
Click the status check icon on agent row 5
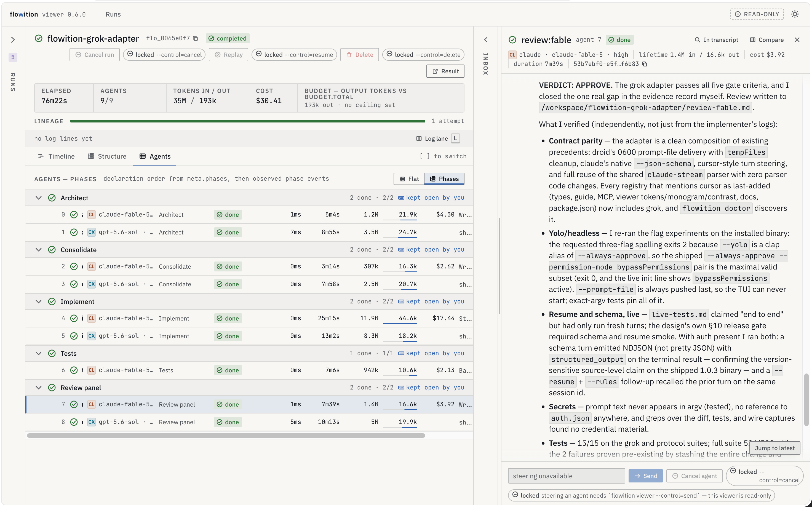coord(74,336)
